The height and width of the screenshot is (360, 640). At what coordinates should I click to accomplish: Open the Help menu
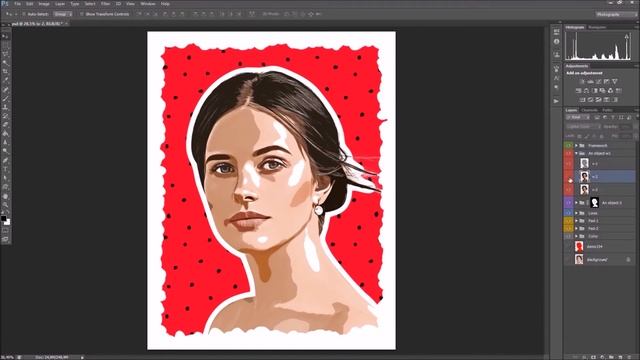[x=165, y=4]
